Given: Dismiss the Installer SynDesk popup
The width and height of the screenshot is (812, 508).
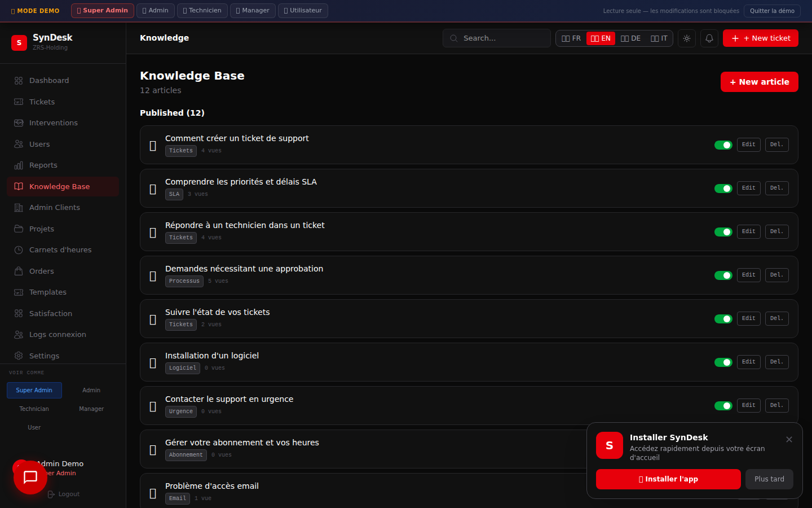Looking at the screenshot, I should click(789, 440).
